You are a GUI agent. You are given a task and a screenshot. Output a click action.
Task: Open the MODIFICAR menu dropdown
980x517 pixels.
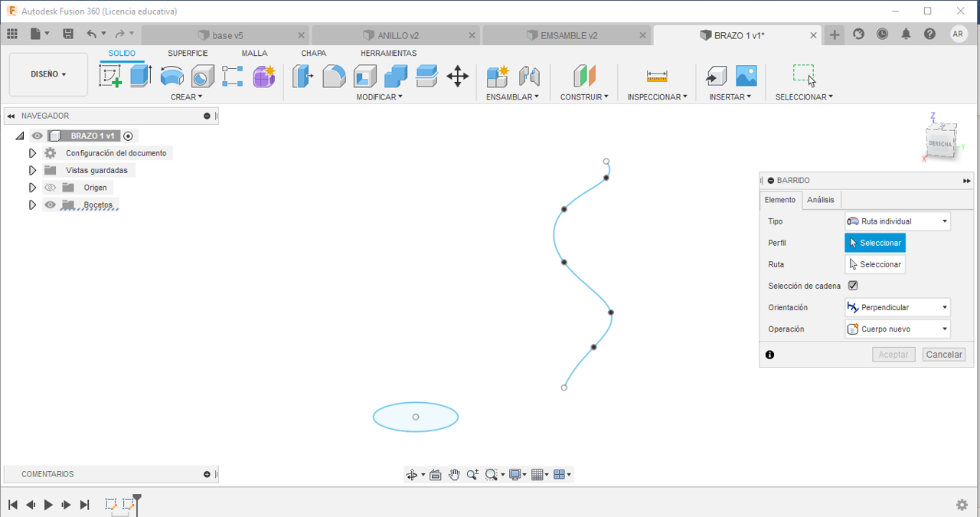click(379, 97)
